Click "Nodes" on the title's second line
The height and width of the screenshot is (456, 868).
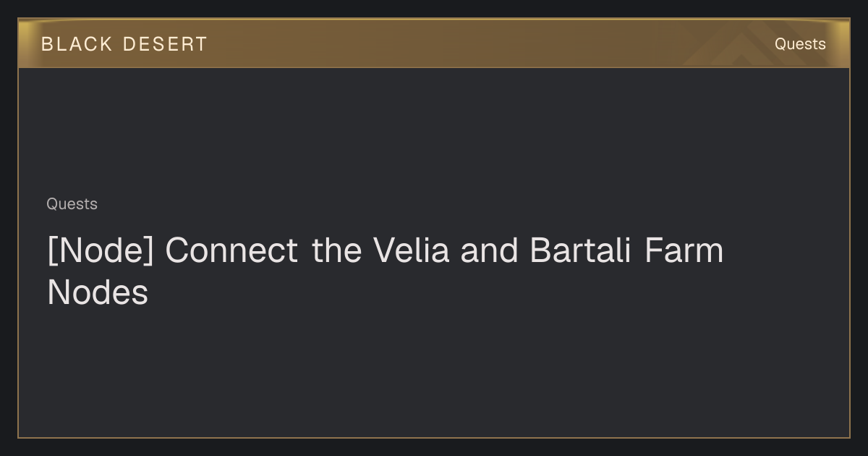(98, 293)
